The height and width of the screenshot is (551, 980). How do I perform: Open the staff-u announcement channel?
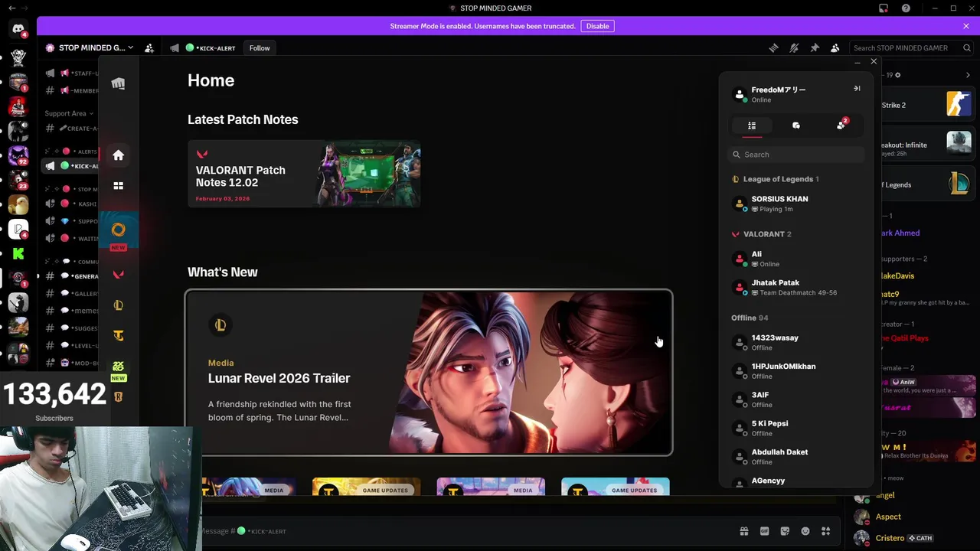pyautogui.click(x=70, y=73)
